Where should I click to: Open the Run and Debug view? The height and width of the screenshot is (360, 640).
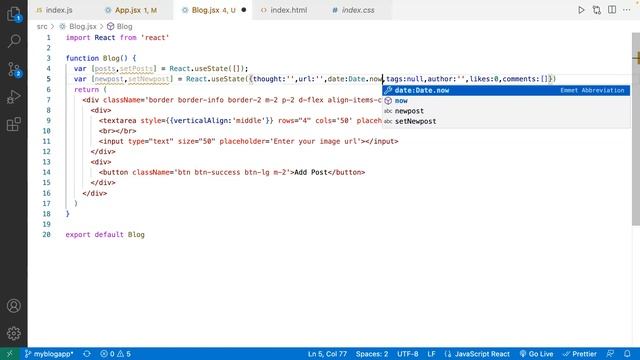[14, 97]
